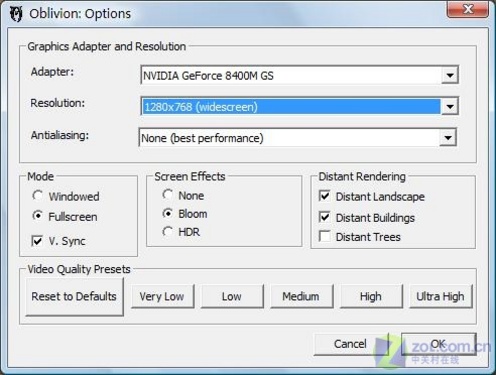Click the Reset to Defaults button
Viewport: 496px width, 375px height.
click(x=74, y=297)
